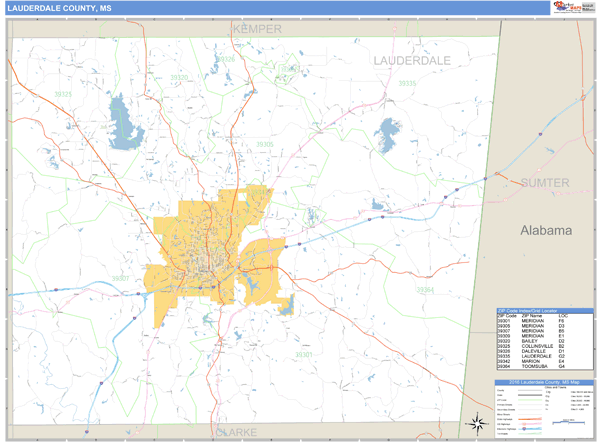Click the 2016 Lauderdale County Map legend title
This screenshot has width=600, height=442.
click(x=544, y=381)
